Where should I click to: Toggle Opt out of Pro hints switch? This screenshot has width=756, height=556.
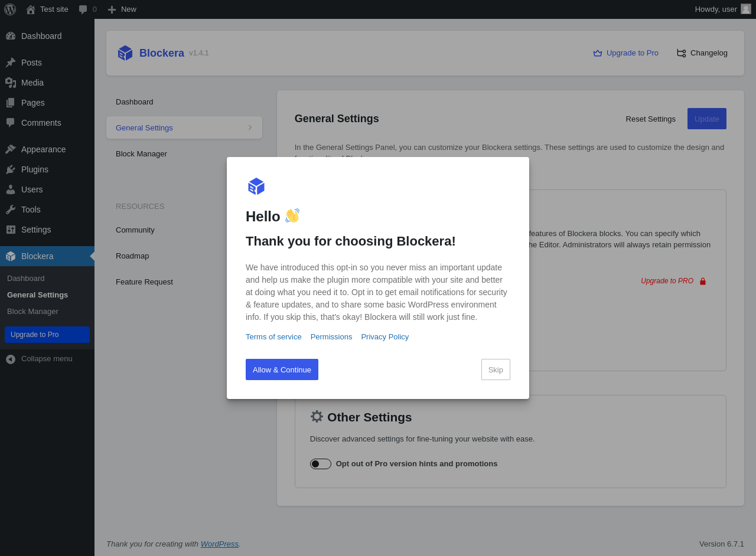tap(321, 464)
